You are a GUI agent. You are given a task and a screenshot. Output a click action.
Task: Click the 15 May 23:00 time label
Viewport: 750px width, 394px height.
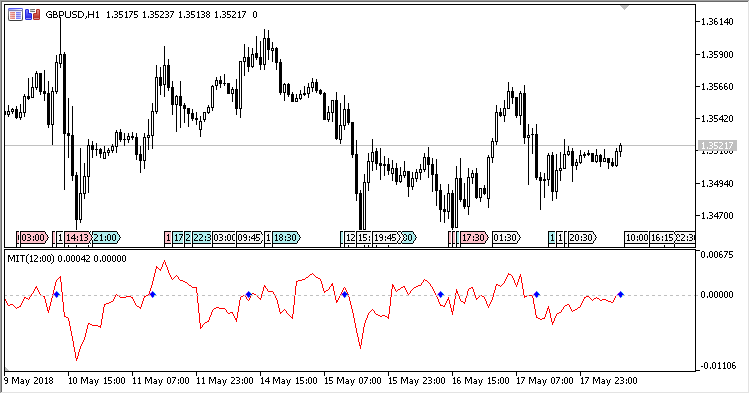click(x=417, y=381)
